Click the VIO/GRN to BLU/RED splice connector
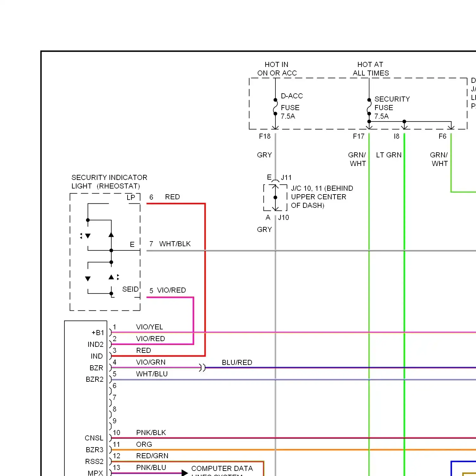Viewport: 476px width, 476px height. (x=202, y=368)
